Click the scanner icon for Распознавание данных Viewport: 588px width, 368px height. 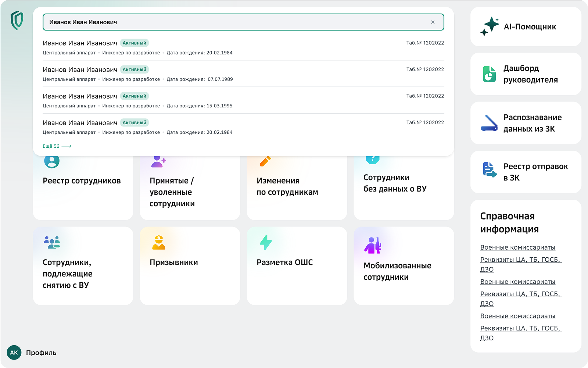[489, 123]
